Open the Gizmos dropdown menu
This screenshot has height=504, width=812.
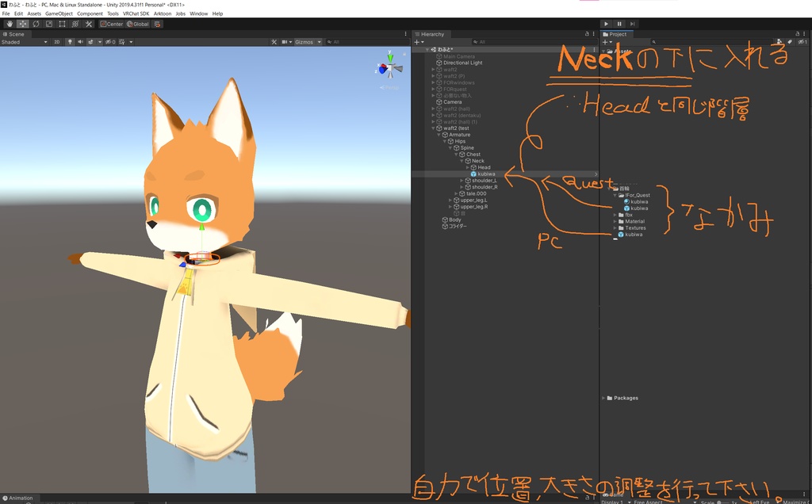coord(320,41)
